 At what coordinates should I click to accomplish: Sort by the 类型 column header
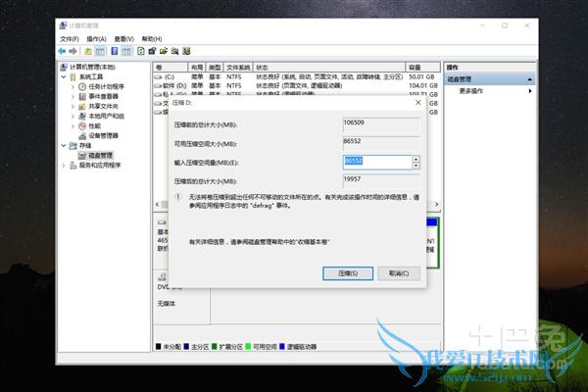215,68
